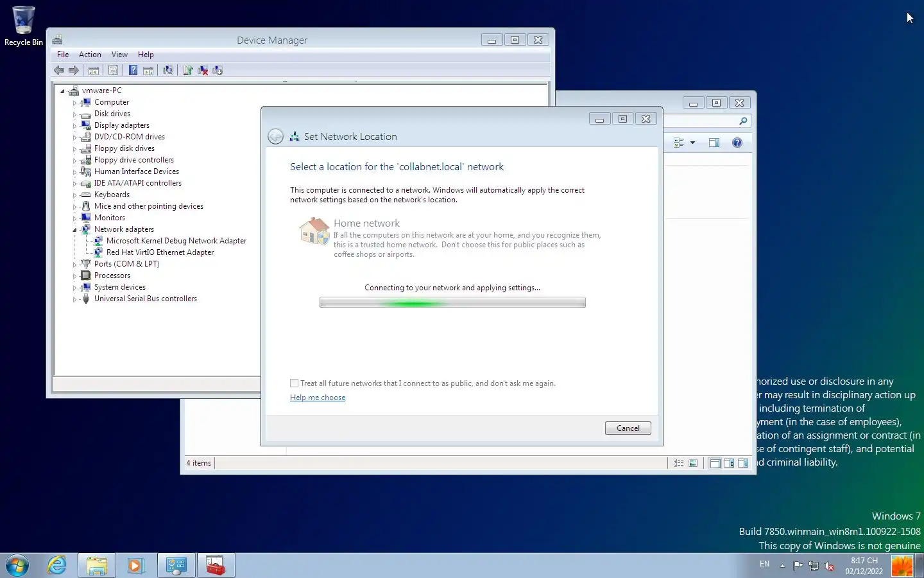924x578 pixels.
Task: Click the Cancel button in Set Network Location
Action: pyautogui.click(x=628, y=428)
